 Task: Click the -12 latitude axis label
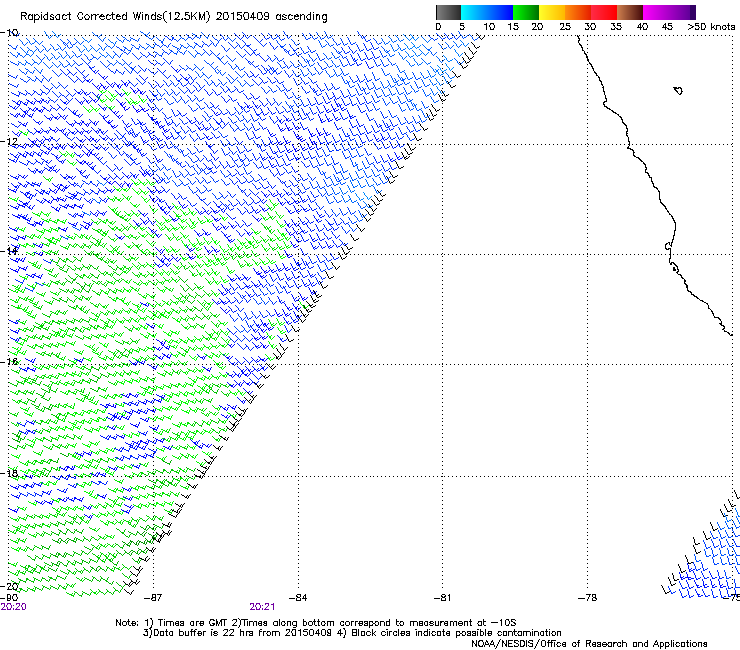click(x=9, y=142)
